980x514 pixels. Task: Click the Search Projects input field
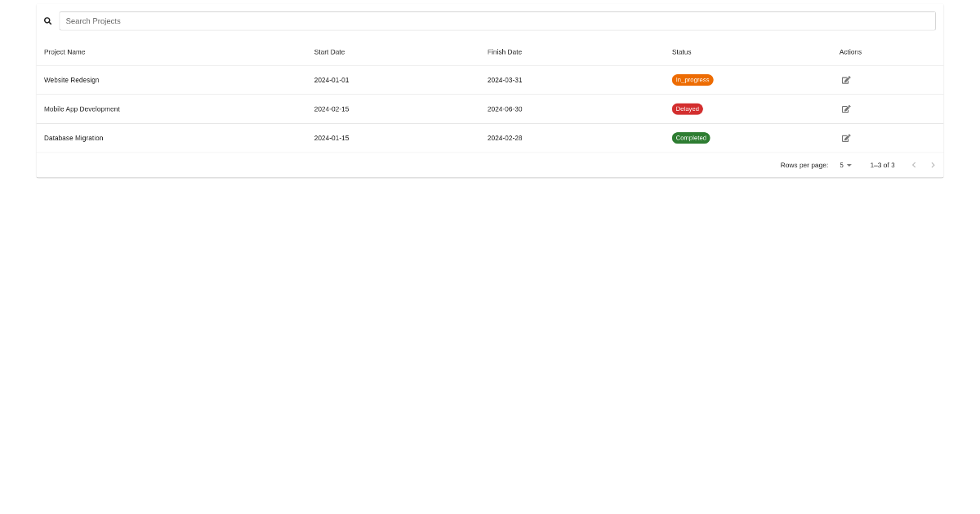[x=497, y=20]
